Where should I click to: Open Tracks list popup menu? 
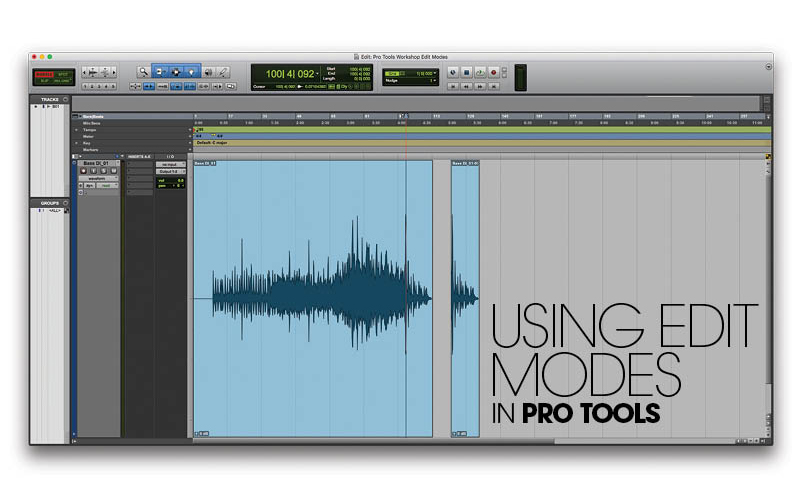65,99
